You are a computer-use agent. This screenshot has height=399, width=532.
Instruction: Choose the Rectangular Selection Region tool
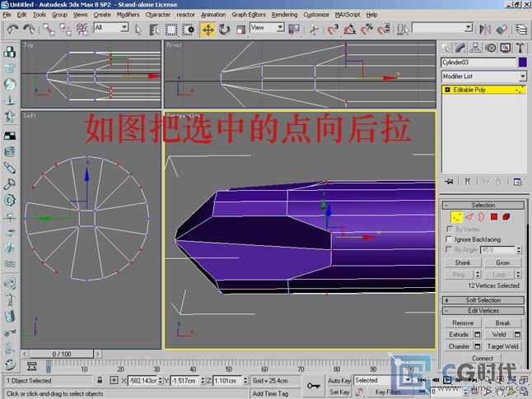tap(171, 30)
